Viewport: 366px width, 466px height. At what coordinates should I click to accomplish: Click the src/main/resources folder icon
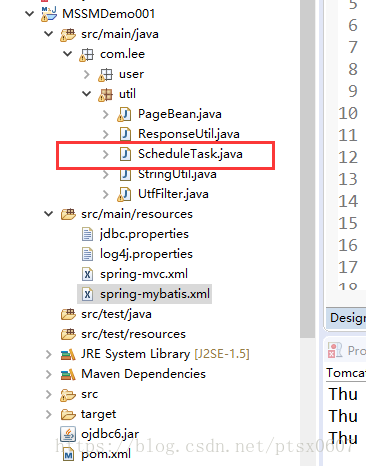(68, 214)
